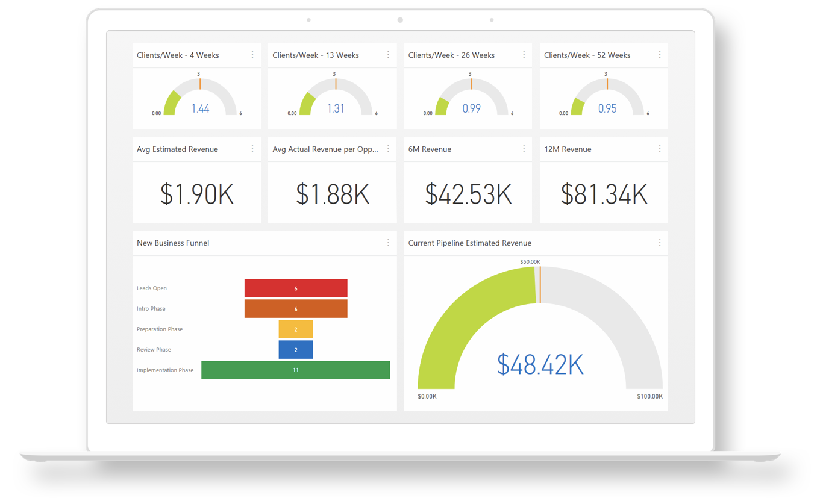Click the Implementation Phase label

(x=165, y=370)
